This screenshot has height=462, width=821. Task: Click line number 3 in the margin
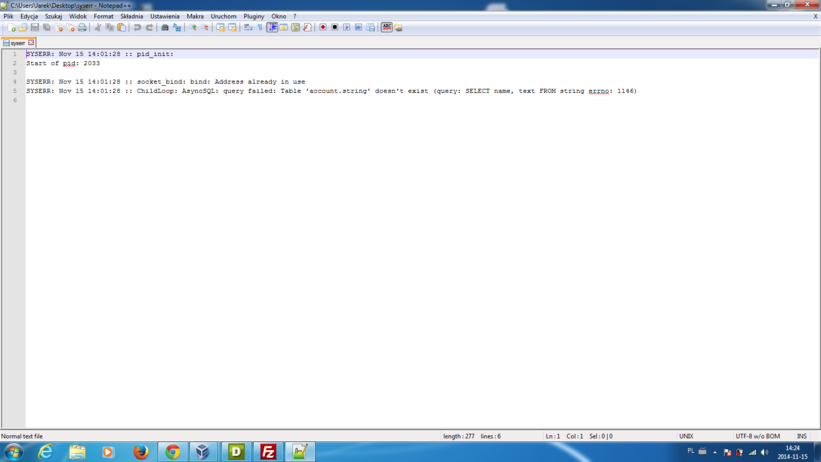[15, 72]
